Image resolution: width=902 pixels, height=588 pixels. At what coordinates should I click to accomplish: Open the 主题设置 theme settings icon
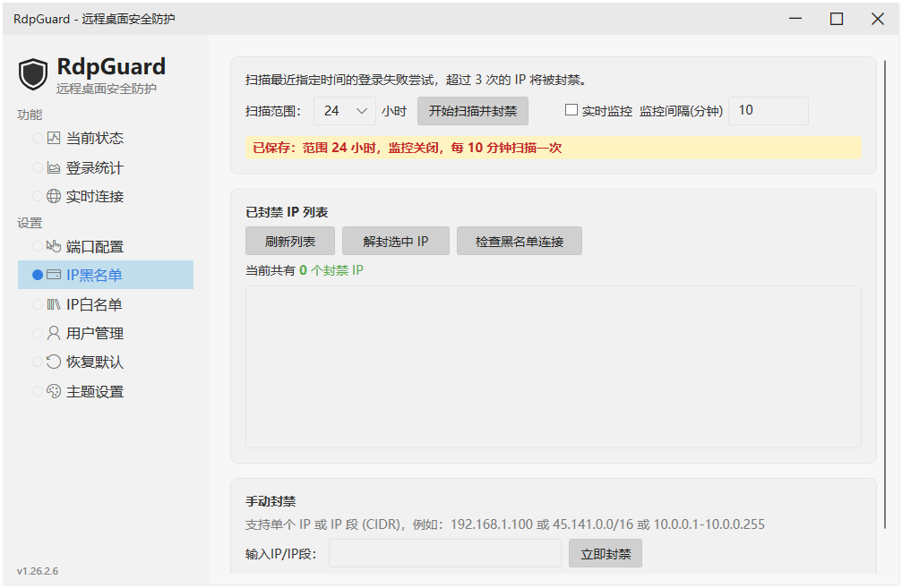click(51, 390)
